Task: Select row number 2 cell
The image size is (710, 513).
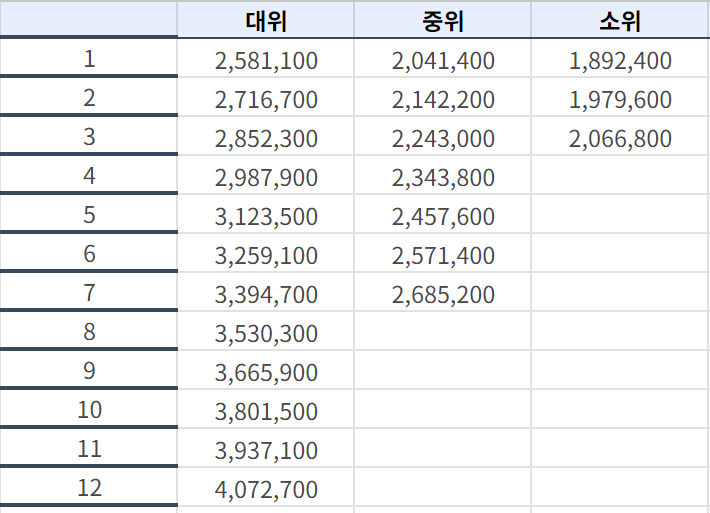Action: (x=89, y=97)
